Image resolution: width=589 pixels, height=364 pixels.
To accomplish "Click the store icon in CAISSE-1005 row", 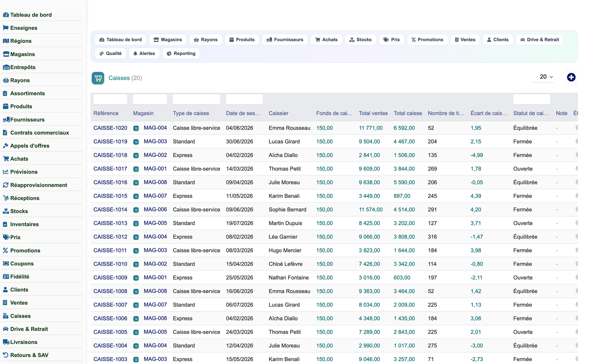I will click(136, 332).
